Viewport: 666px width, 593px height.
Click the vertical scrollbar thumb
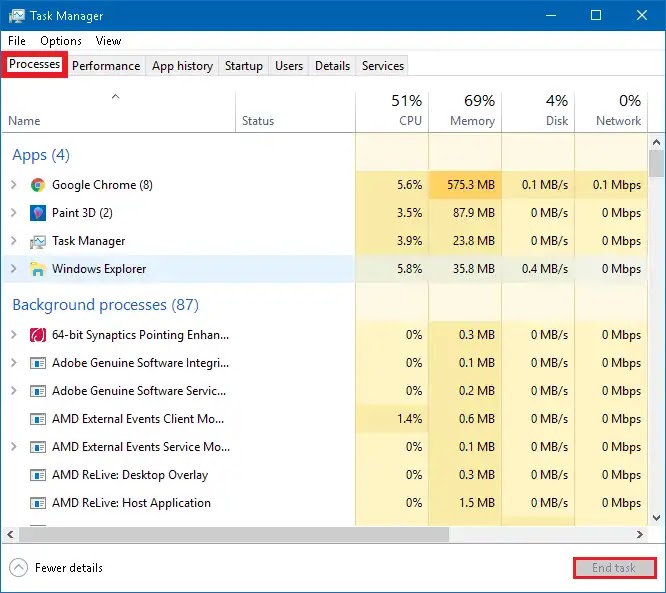click(x=656, y=163)
